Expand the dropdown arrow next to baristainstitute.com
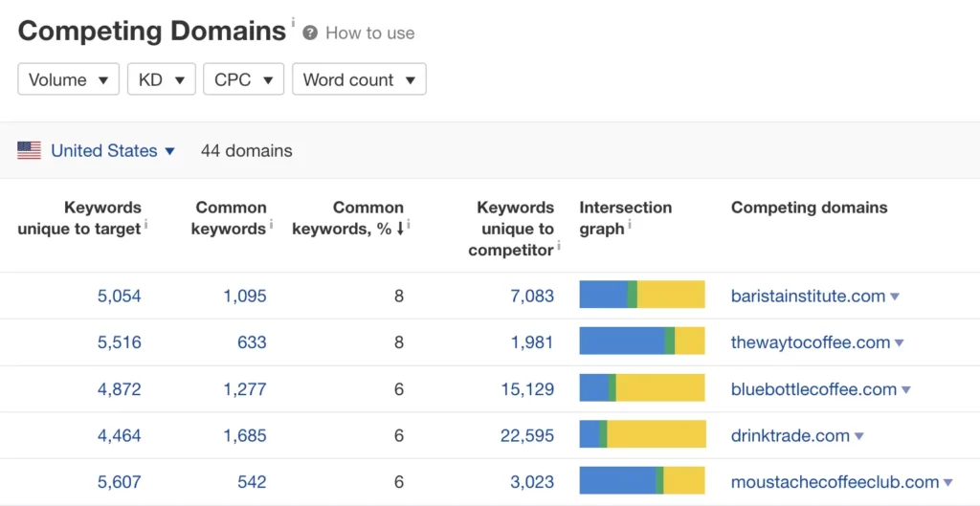The image size is (980, 506). [895, 297]
